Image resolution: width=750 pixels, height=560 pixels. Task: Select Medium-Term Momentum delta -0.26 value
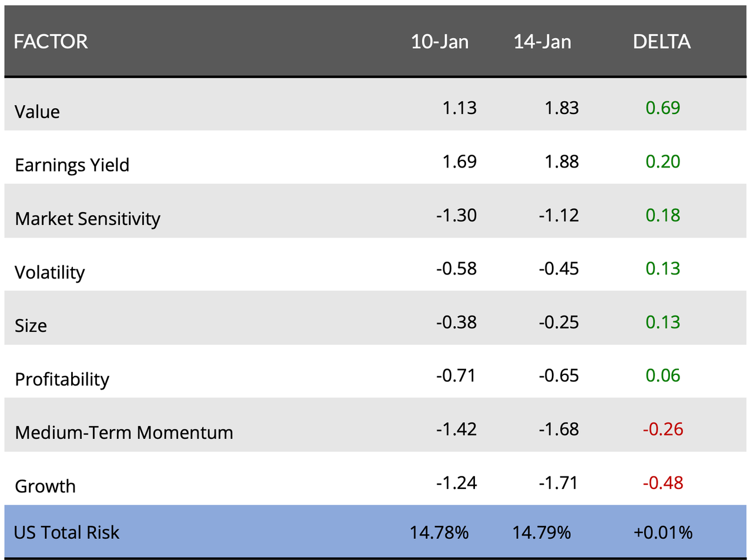[x=662, y=429]
